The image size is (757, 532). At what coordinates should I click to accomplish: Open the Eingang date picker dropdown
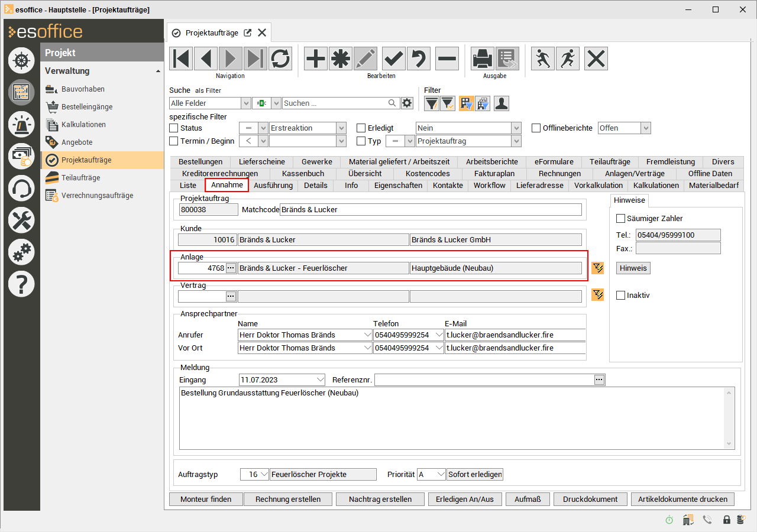tap(321, 379)
